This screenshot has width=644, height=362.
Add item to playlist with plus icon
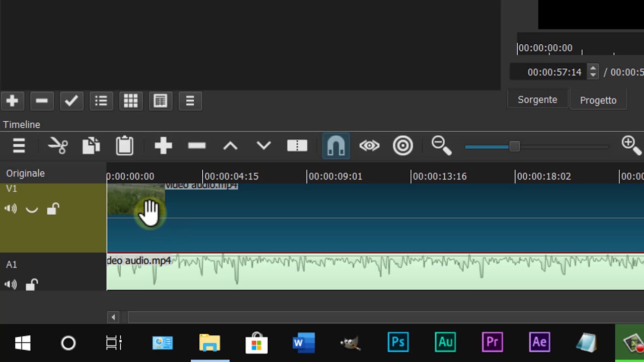coord(13,101)
